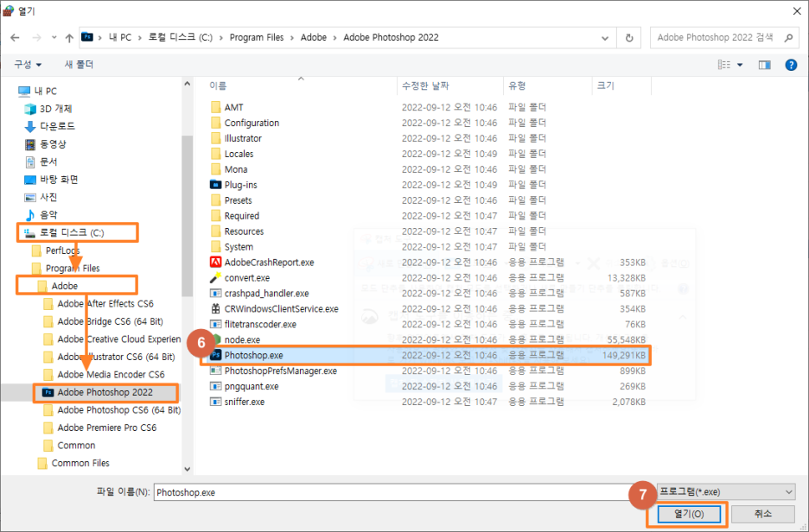Click the 열기(O) button

[689, 514]
